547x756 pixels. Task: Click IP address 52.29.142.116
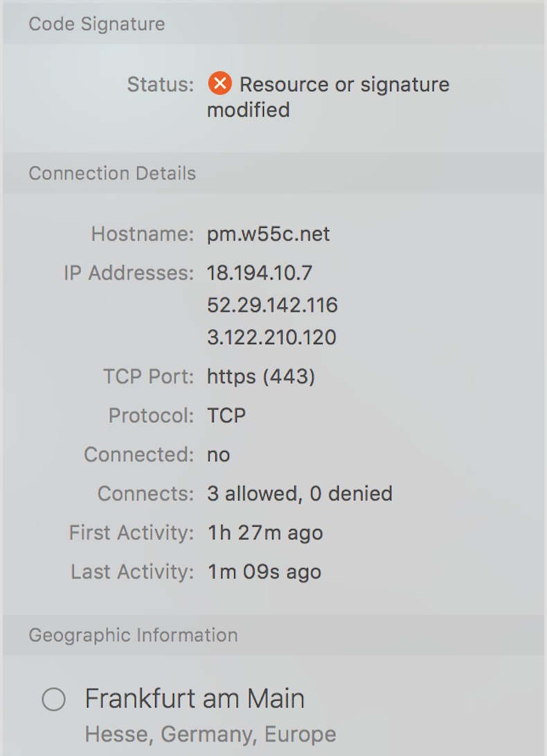tap(272, 305)
